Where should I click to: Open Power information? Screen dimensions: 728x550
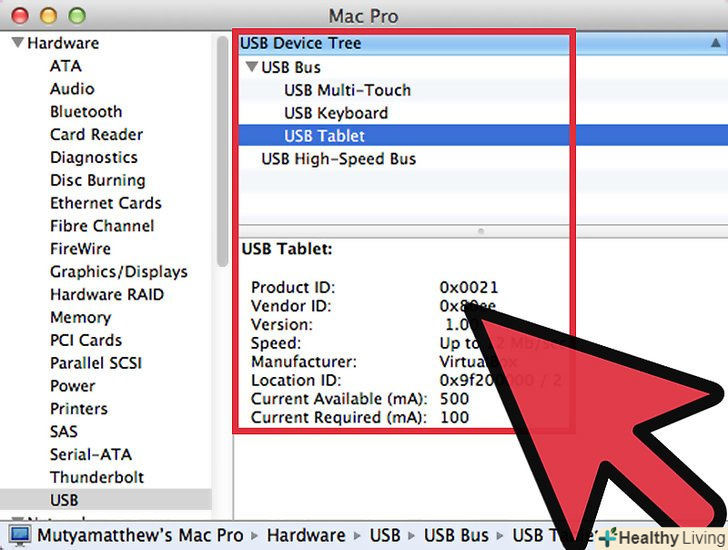point(72,386)
